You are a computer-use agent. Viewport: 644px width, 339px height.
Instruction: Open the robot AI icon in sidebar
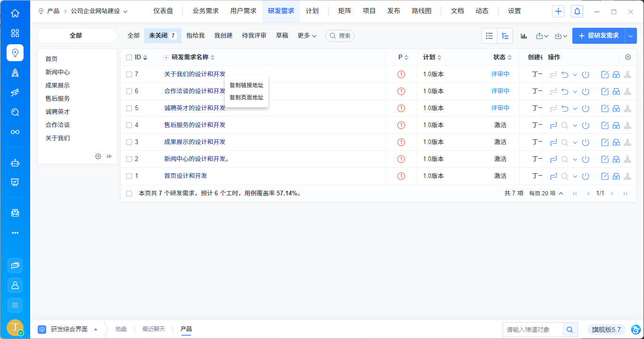coord(15,163)
